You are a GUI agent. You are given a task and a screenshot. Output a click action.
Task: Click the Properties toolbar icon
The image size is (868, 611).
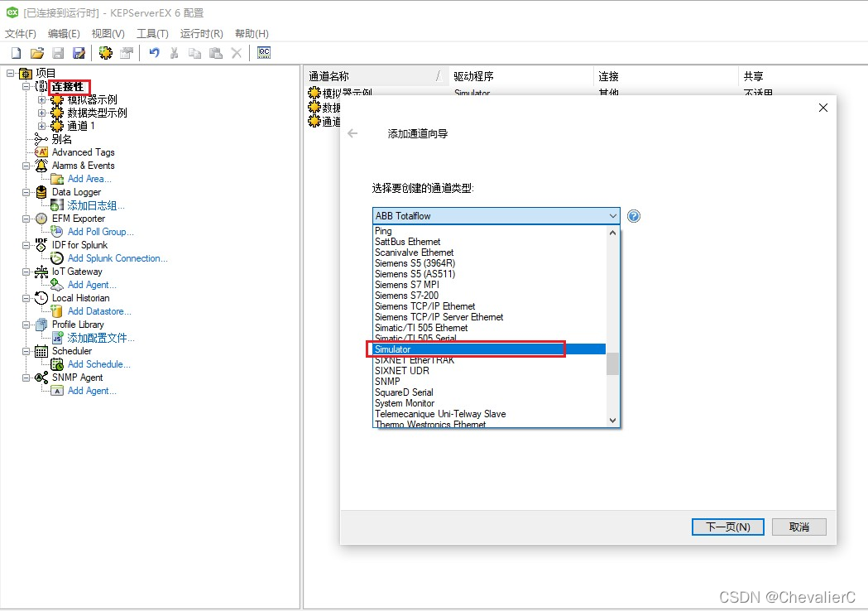[x=127, y=53]
